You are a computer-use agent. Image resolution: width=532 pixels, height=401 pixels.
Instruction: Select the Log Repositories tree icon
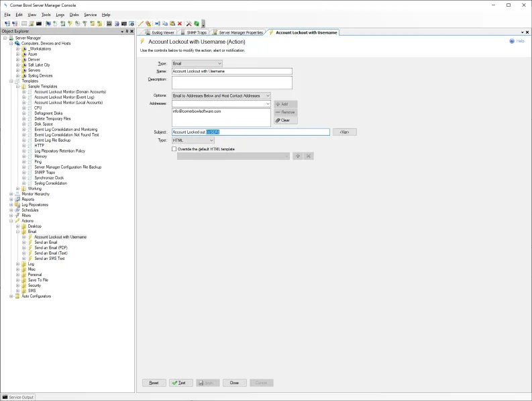point(17,205)
